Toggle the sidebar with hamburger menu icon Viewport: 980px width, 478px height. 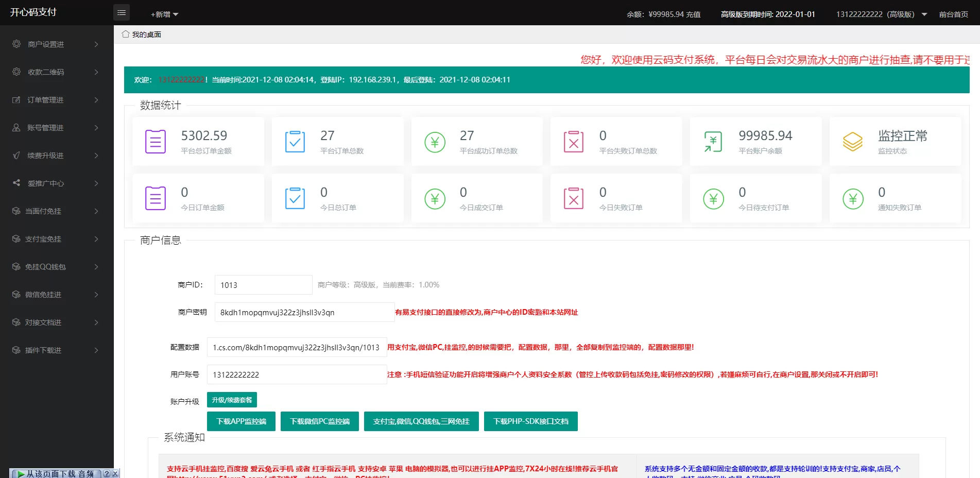pyautogui.click(x=122, y=12)
